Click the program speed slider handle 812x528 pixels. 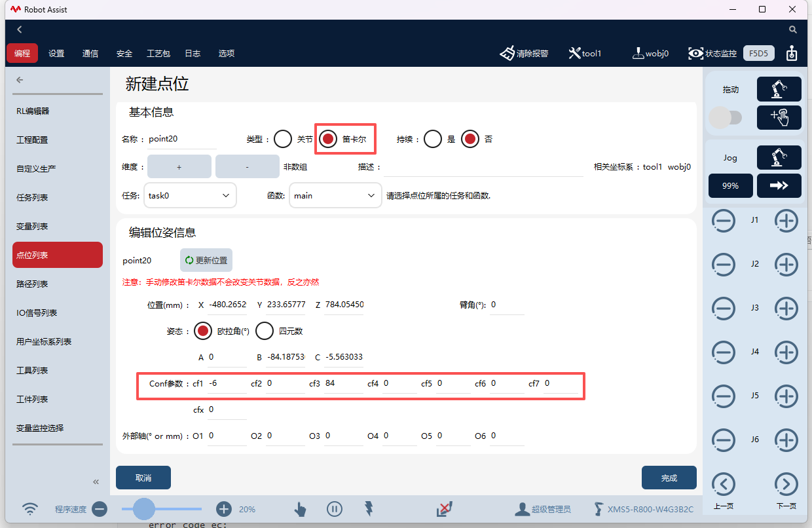coord(144,509)
